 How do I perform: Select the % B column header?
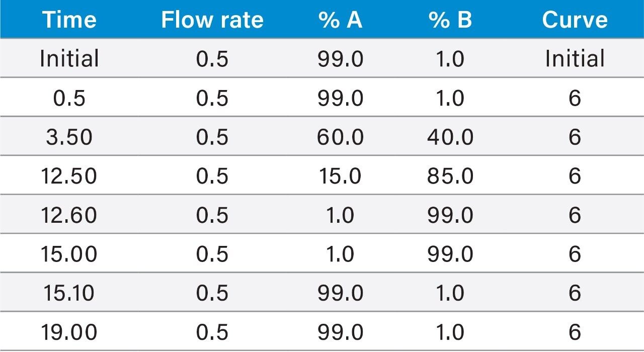point(450,20)
